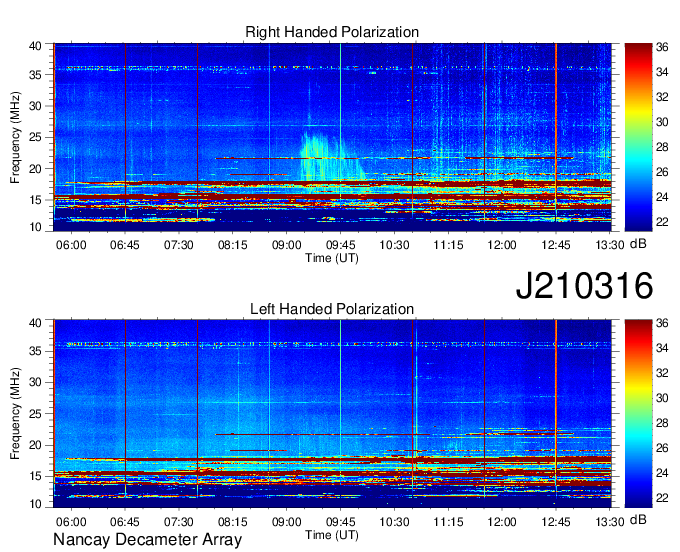Click the Time (UT) label under top plot

pos(332,258)
